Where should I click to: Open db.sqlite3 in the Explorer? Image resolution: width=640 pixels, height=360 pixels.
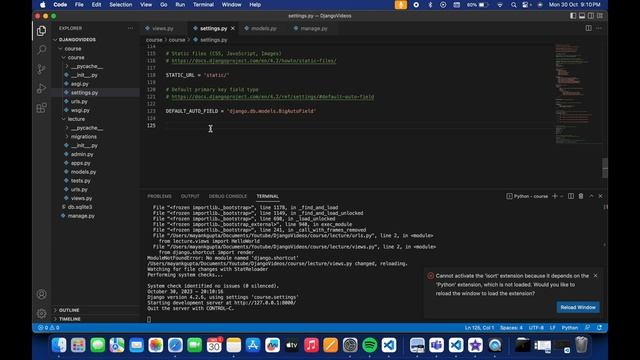[x=80, y=207]
